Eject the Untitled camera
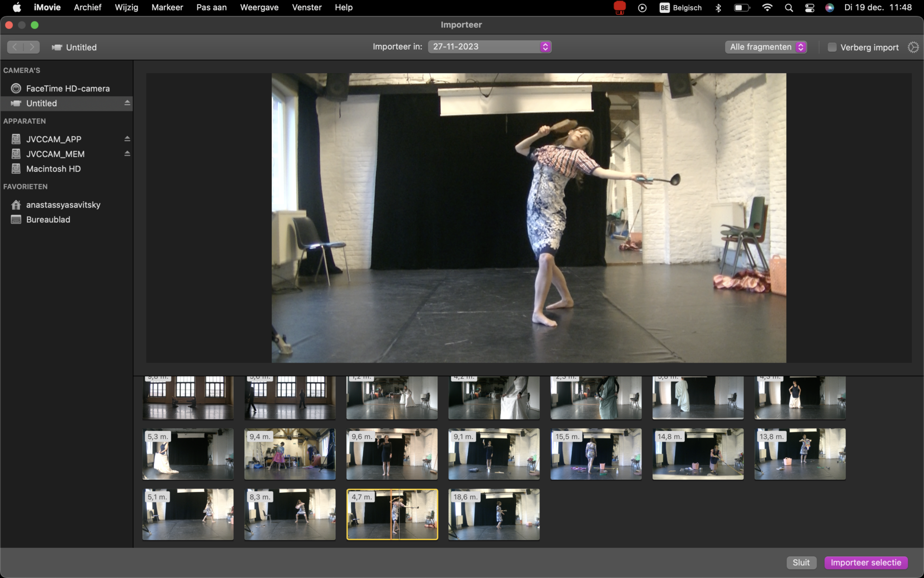This screenshot has width=924, height=578. [127, 103]
